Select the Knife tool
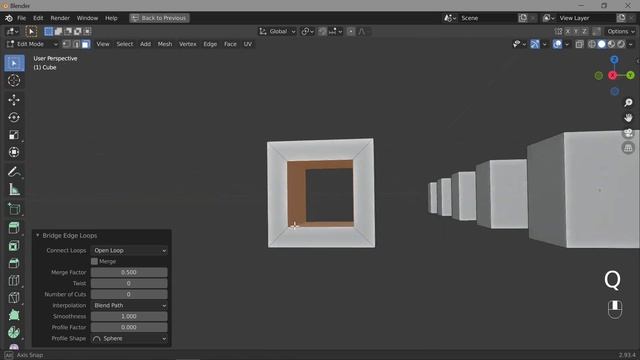Screen dimensions: 640x360 pos(14,298)
